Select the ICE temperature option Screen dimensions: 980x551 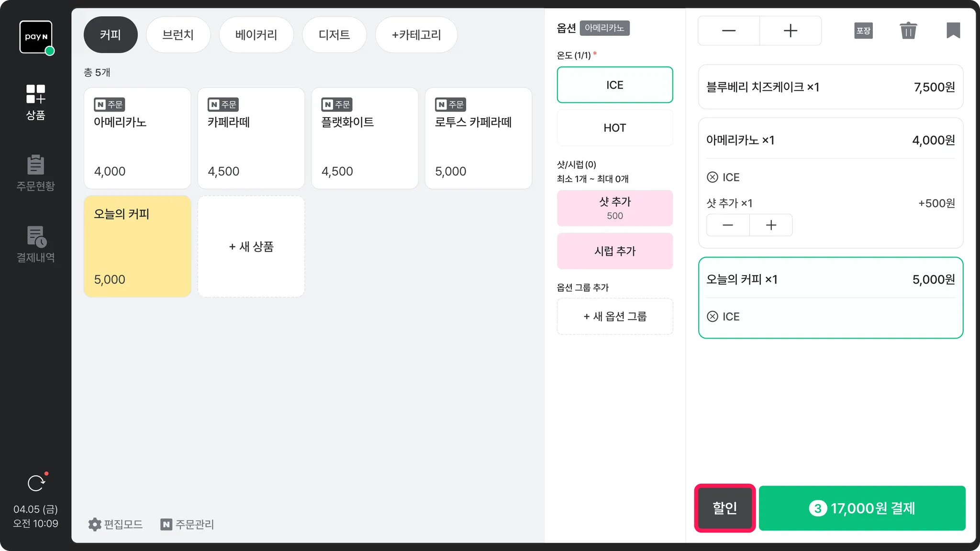click(x=614, y=85)
